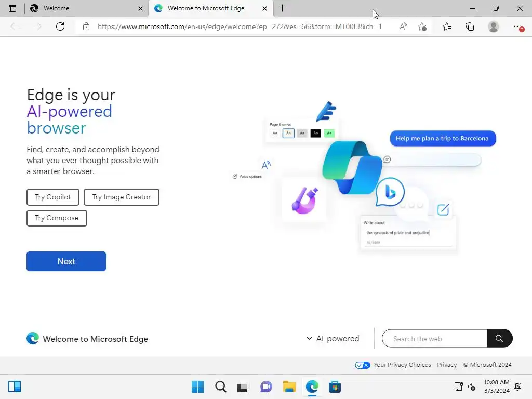Switch to the Welcome tab
The image size is (532, 399).
[87, 8]
